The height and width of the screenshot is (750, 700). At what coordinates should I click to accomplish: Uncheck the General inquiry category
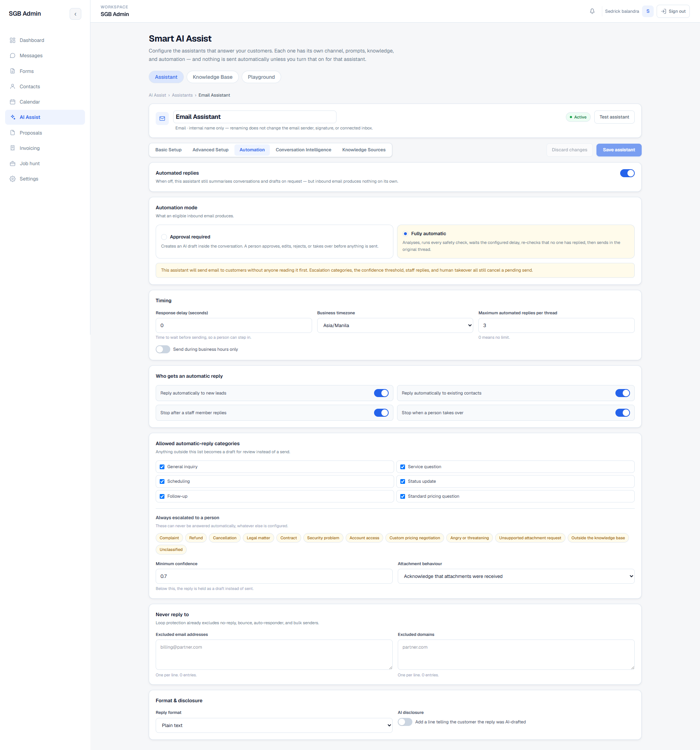point(162,467)
